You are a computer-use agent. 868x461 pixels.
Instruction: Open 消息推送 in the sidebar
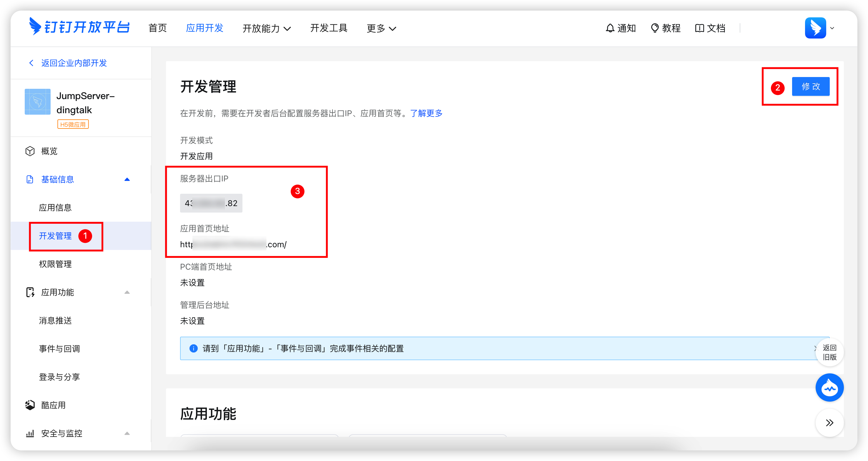coord(55,320)
